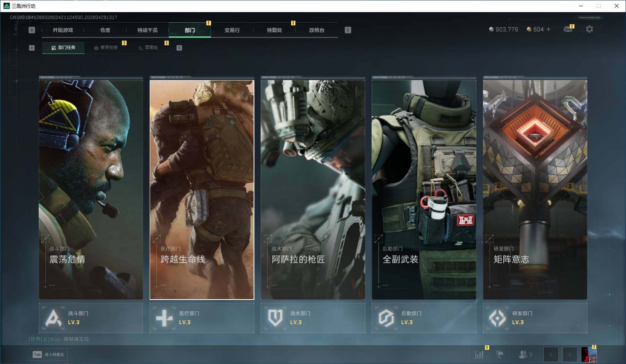
Task: Click the 后勤部门 hexagon emblem icon
Action: tap(386, 318)
